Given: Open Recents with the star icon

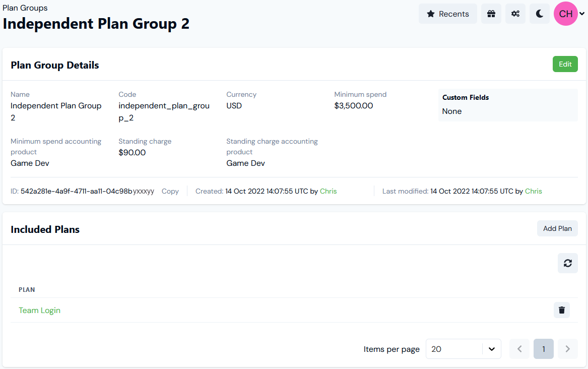Looking at the screenshot, I should (x=447, y=14).
